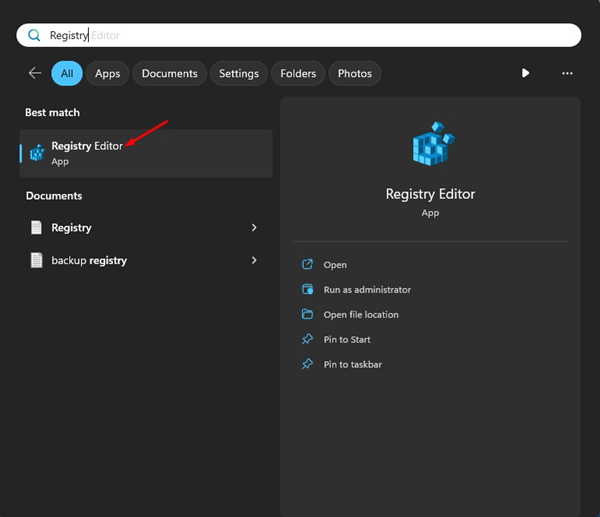Click Open file location
Viewport: 600px width, 517px height.
(361, 315)
